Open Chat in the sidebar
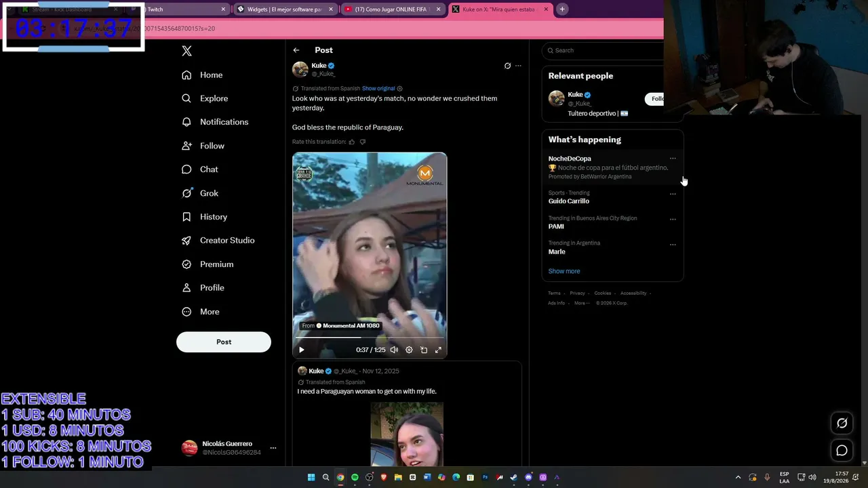This screenshot has width=868, height=488. click(200, 169)
